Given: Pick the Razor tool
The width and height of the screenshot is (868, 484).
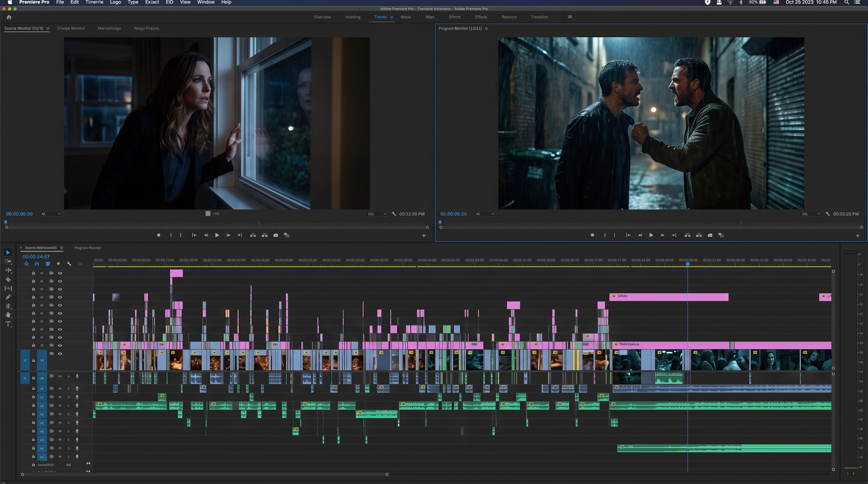Looking at the screenshot, I should [x=8, y=279].
